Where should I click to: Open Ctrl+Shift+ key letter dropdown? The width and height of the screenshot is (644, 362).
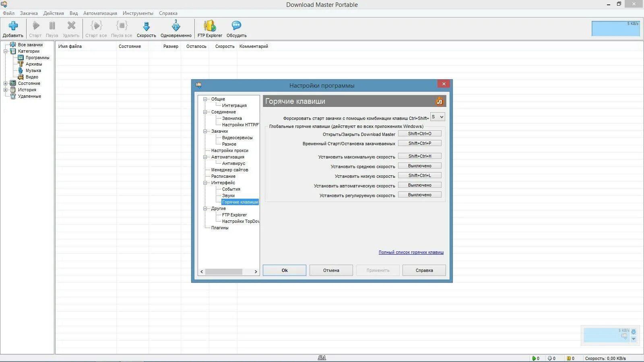438,117
